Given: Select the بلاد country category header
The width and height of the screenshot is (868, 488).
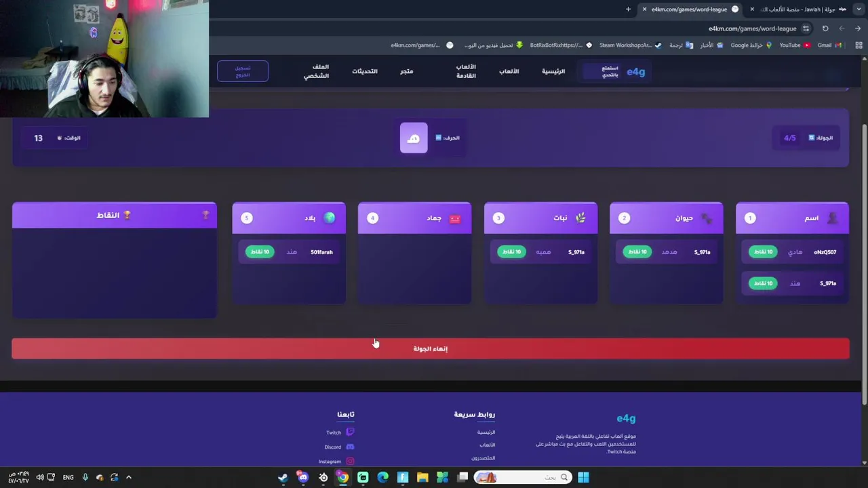Looking at the screenshot, I should [x=289, y=218].
